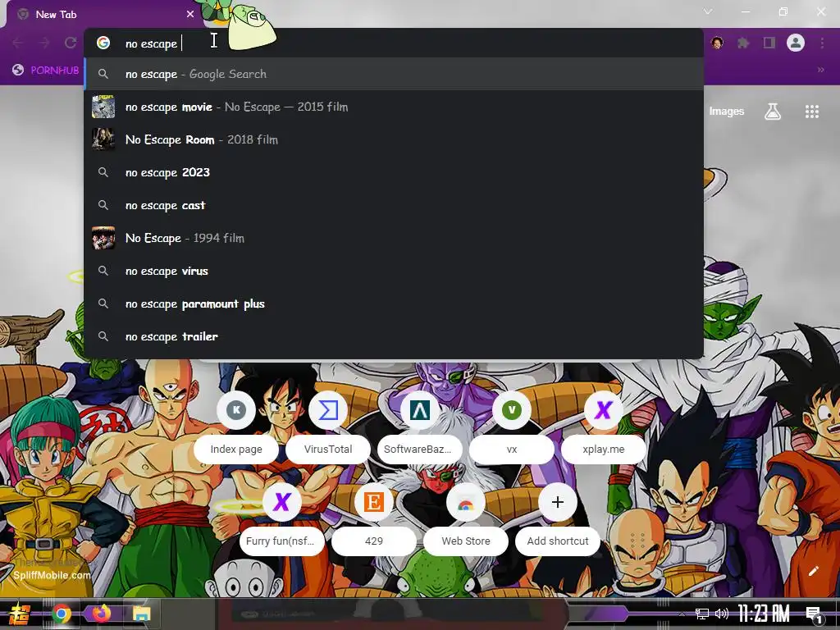Image resolution: width=840 pixels, height=630 pixels.
Task: Click the 'Add shortcut' label
Action: coord(558,541)
